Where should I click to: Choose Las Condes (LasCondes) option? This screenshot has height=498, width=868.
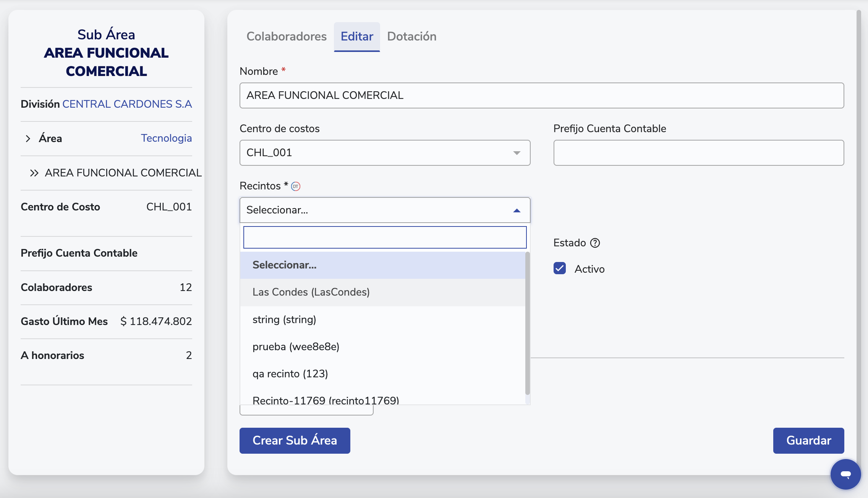(x=311, y=292)
